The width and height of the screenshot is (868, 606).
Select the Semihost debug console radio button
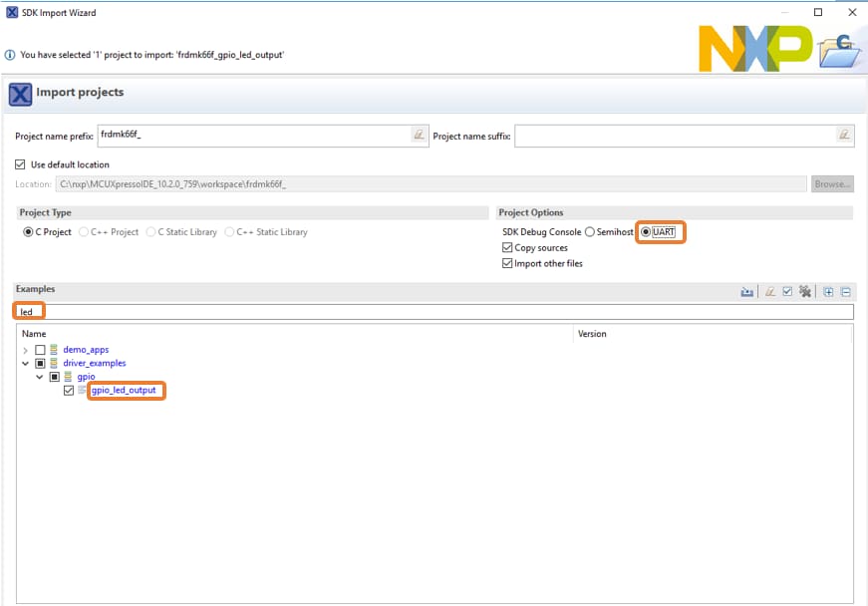pos(590,232)
